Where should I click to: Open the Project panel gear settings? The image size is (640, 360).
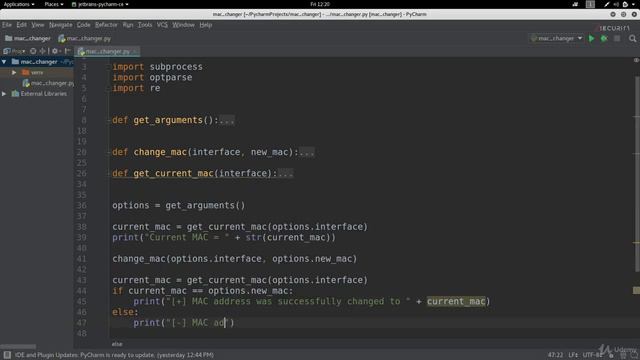(x=56, y=51)
